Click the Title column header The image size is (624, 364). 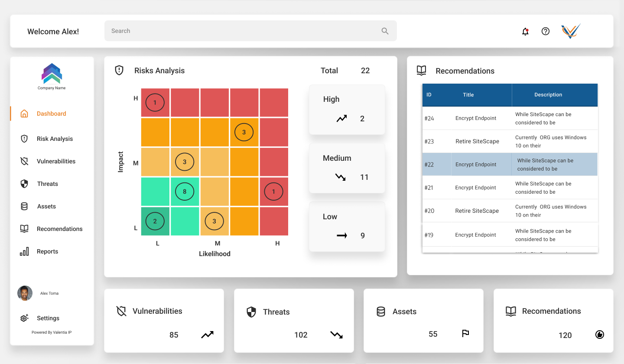point(468,95)
